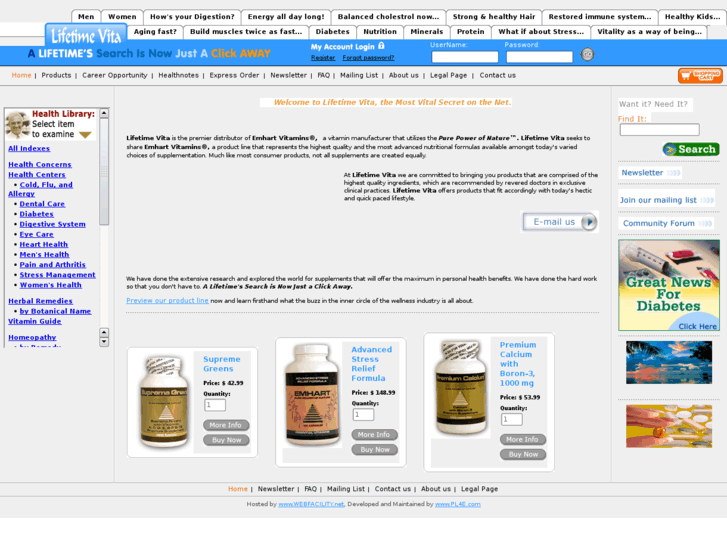Open the Minerals tab

pyautogui.click(x=427, y=32)
